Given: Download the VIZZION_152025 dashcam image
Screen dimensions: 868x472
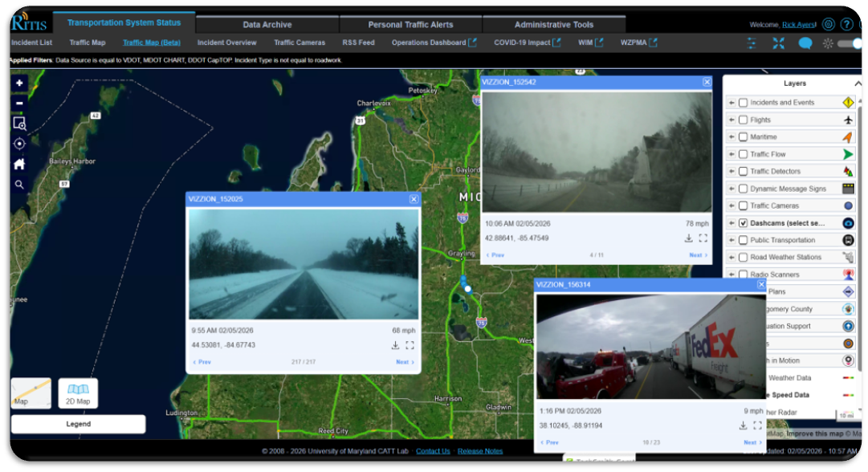Looking at the screenshot, I should pyautogui.click(x=395, y=345).
